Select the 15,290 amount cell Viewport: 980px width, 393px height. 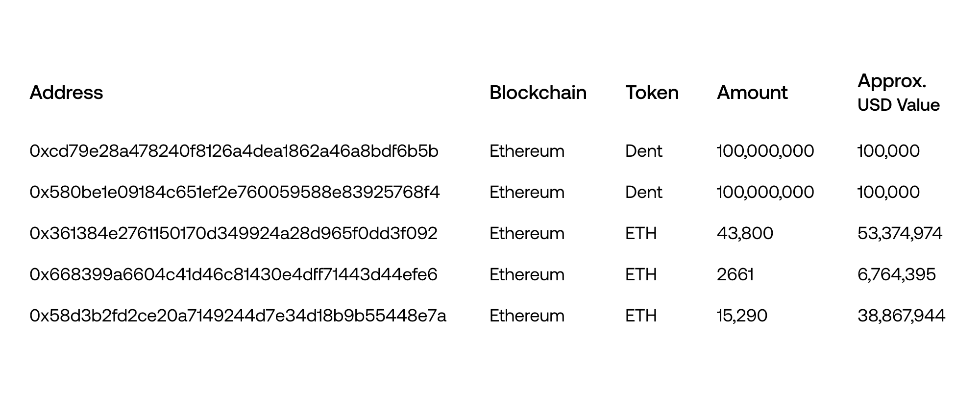pyautogui.click(x=742, y=316)
